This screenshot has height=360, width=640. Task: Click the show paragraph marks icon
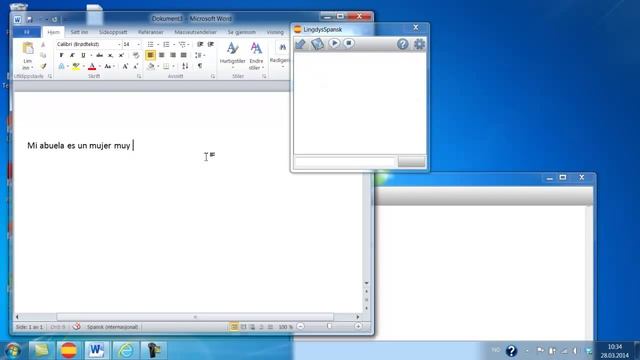coord(200,66)
